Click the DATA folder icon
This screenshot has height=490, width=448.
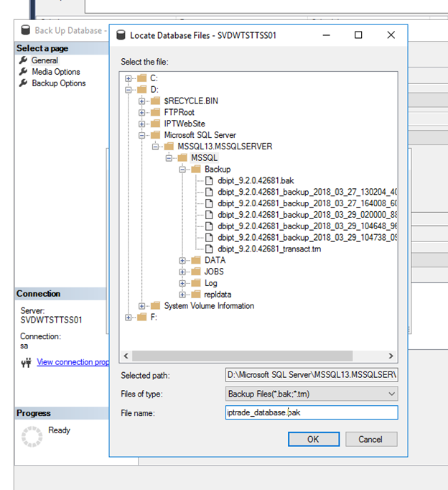[x=196, y=260]
